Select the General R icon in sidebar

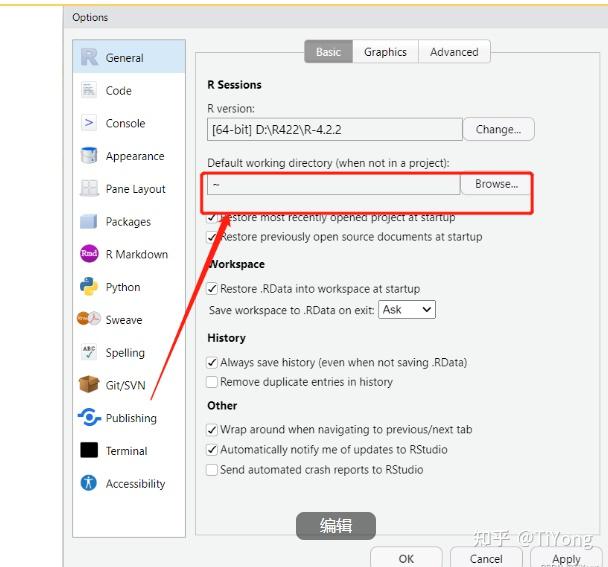pos(89,57)
